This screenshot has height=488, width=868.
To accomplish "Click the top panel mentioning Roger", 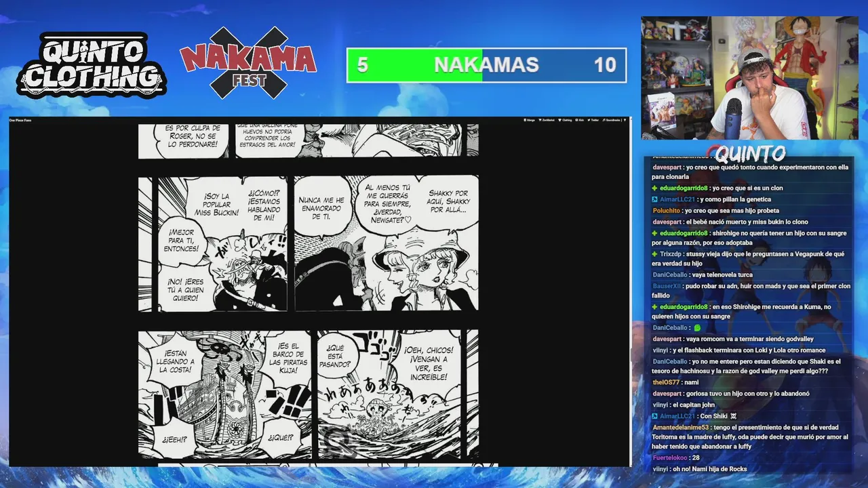I will (x=183, y=141).
